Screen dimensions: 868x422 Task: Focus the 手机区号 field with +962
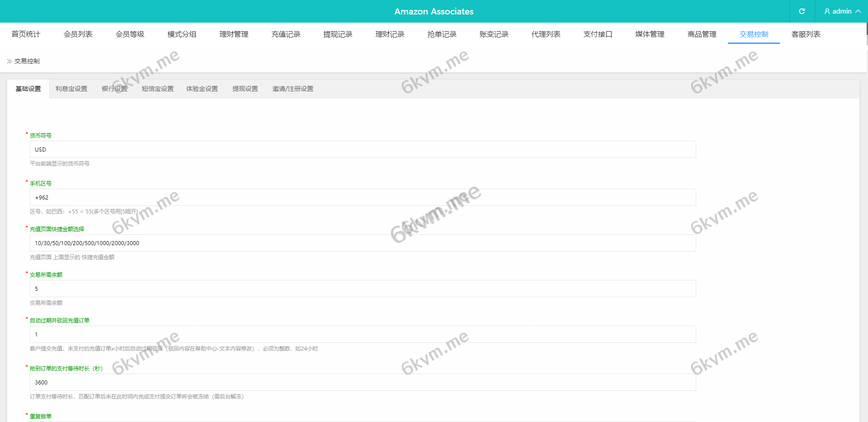(363, 197)
